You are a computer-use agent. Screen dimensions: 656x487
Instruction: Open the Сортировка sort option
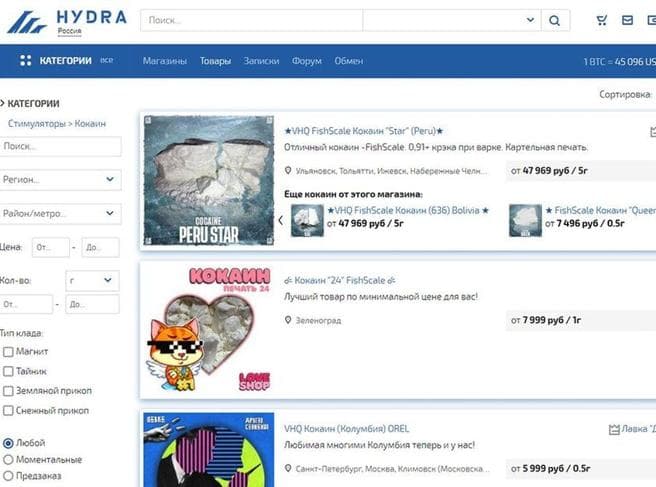[x=625, y=95]
